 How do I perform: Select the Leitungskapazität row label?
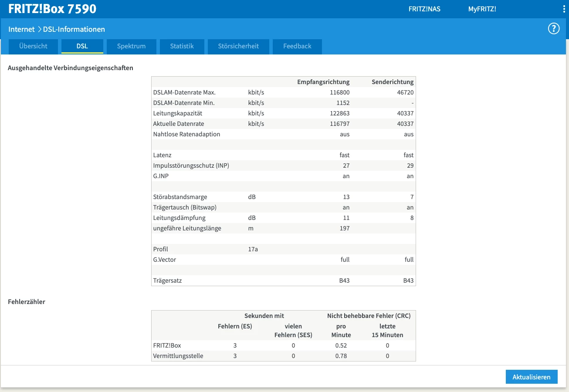click(177, 113)
